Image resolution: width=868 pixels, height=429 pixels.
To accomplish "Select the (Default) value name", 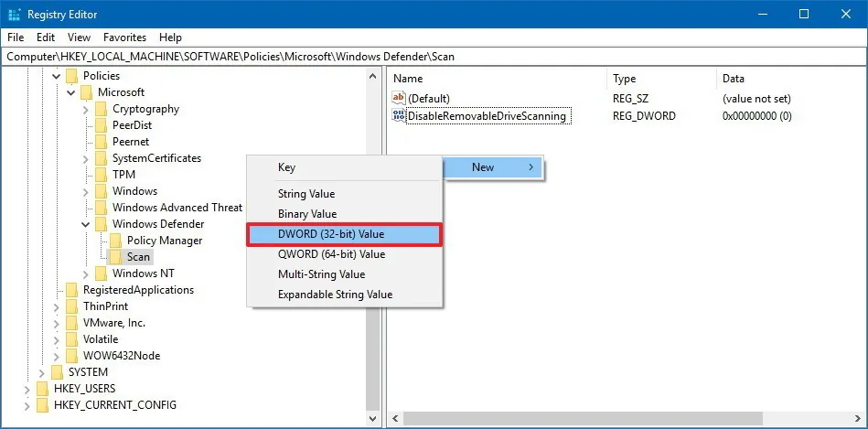I will 428,99.
